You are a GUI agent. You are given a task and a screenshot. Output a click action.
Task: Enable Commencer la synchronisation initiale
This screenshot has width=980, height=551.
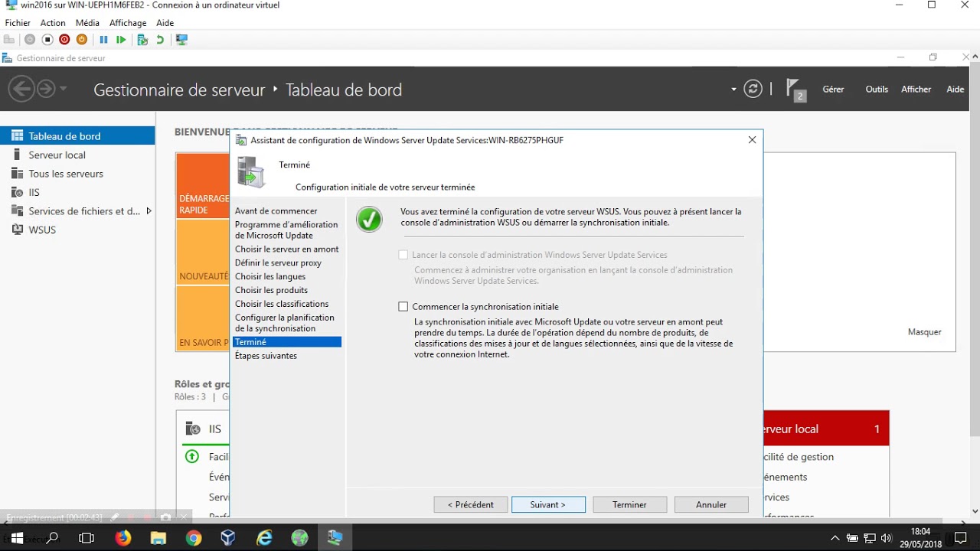tap(403, 307)
